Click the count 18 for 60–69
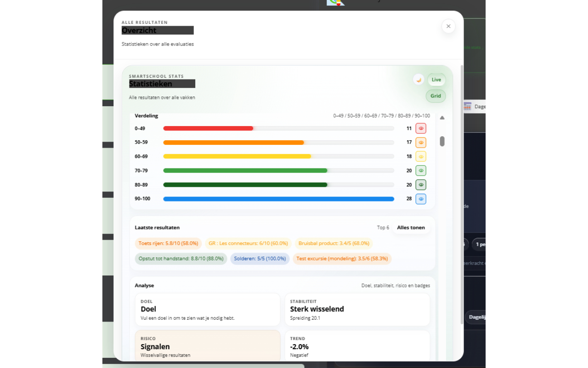The image size is (588, 368). click(x=409, y=156)
